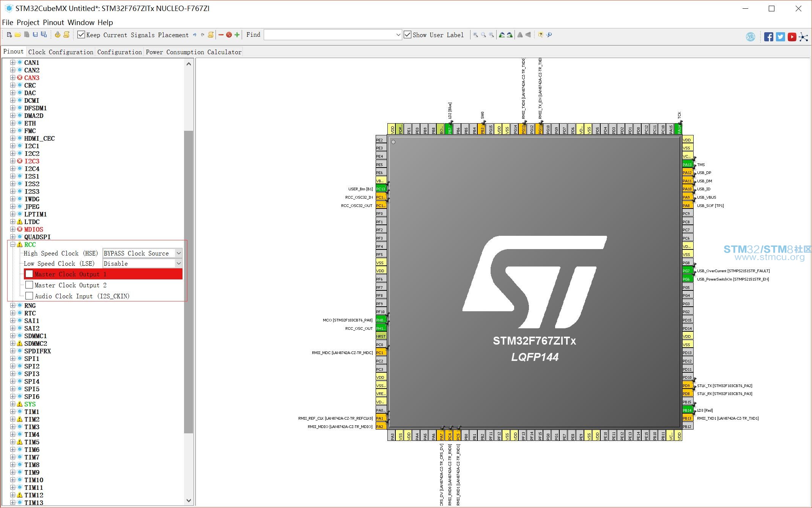Click the PD9 STLK_TX pin
This screenshot has width=812, height=508.
(x=688, y=386)
